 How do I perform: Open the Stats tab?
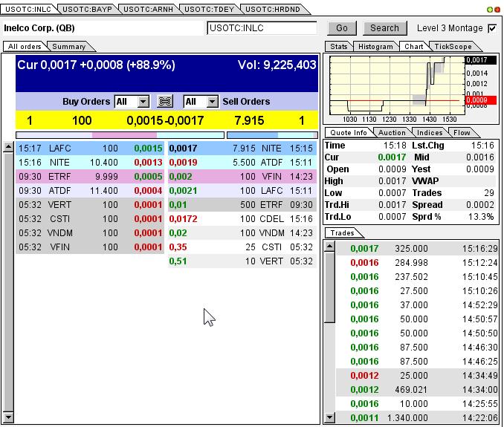pyautogui.click(x=339, y=47)
